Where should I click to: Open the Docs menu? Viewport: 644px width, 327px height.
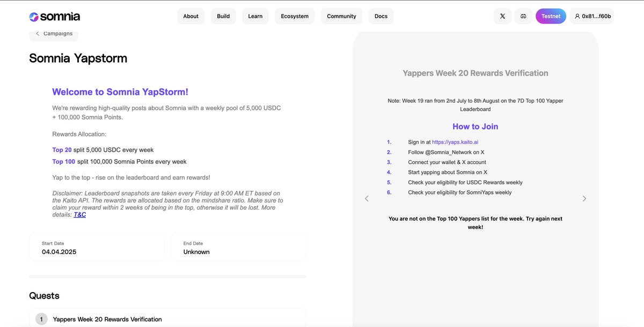tap(381, 16)
